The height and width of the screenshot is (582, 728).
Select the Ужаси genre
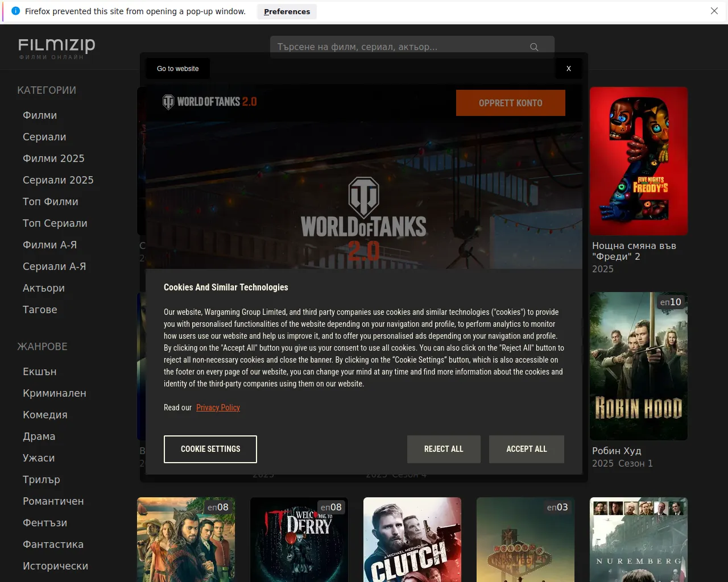pyautogui.click(x=39, y=458)
